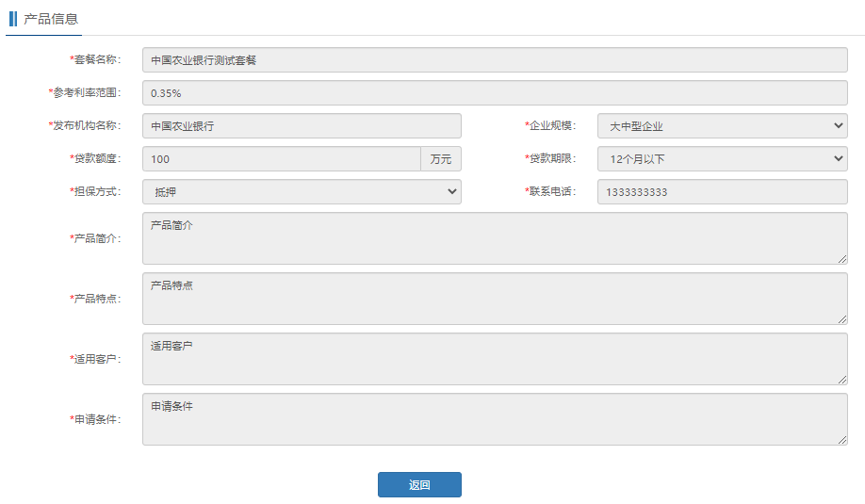Click the 发布机构名称 text field

pyautogui.click(x=302, y=126)
